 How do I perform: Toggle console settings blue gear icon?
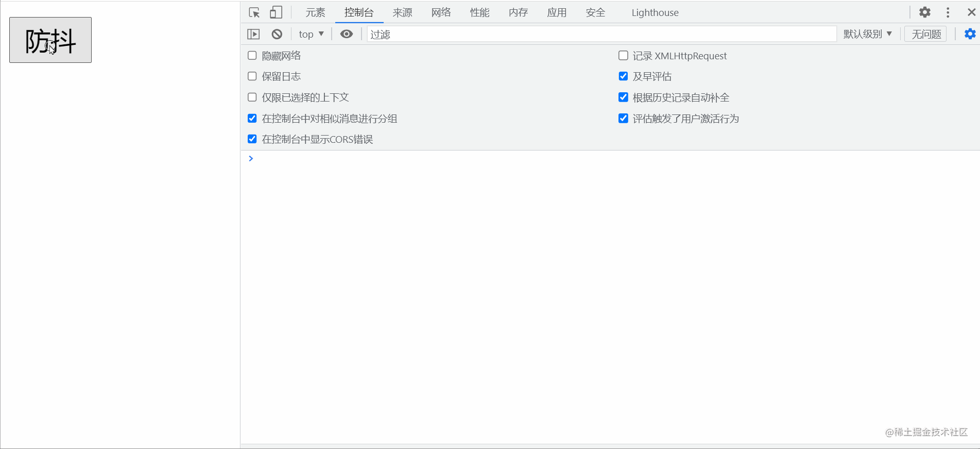970,34
